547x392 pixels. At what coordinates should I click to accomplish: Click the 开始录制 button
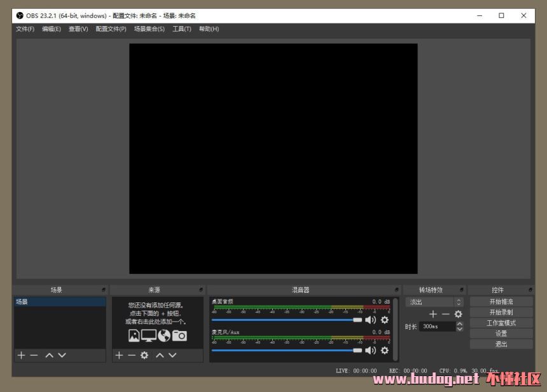[x=501, y=312]
